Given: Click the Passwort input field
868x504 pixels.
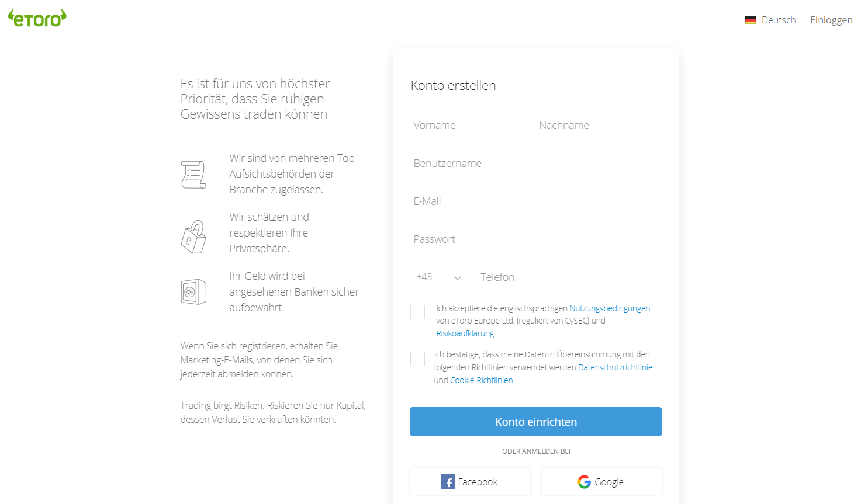Looking at the screenshot, I should (x=536, y=239).
